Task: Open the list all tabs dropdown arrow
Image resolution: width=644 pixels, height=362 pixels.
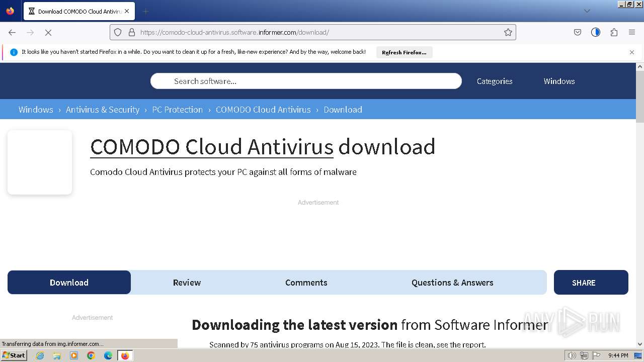Action: [x=587, y=11]
